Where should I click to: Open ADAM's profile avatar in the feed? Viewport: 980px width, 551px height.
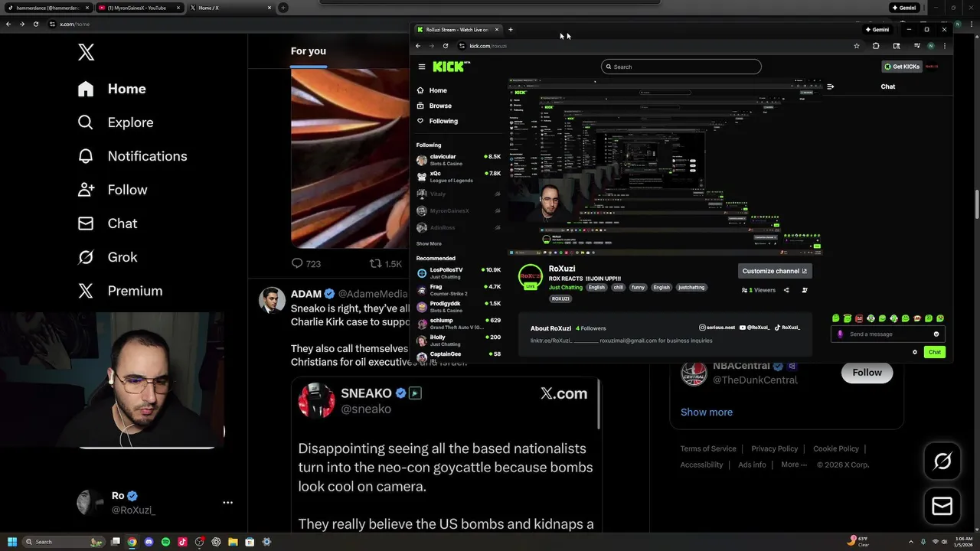tap(272, 301)
